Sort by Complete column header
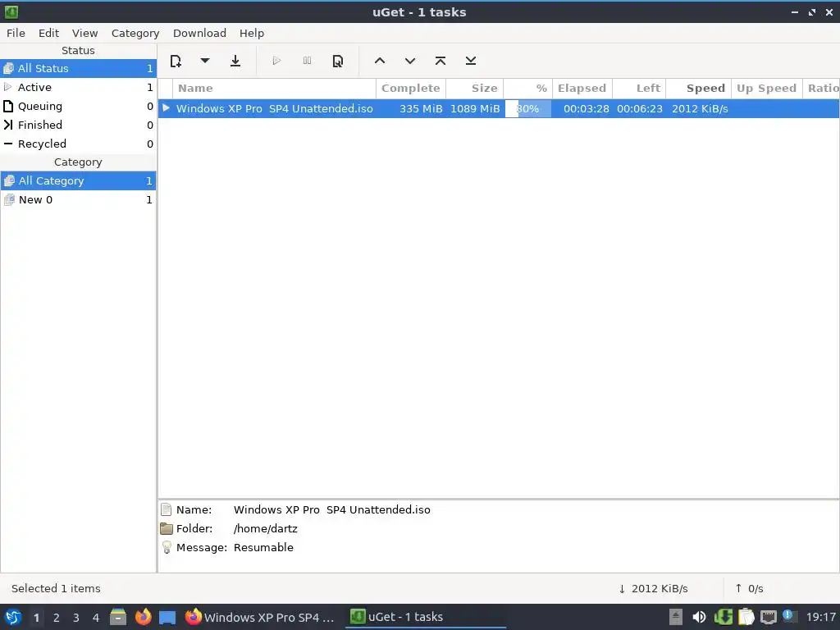840x630 pixels. [x=411, y=89]
